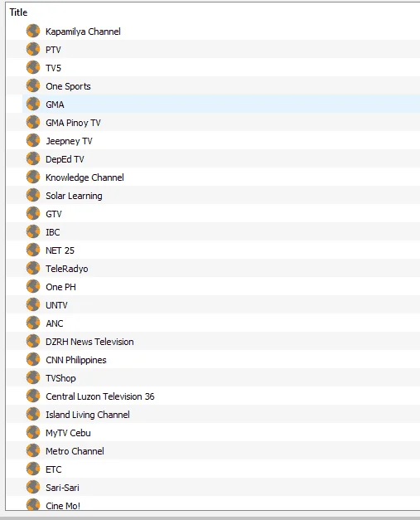Click the One Sports stream icon
Viewport: 420px width, 520px height.
pyautogui.click(x=33, y=86)
